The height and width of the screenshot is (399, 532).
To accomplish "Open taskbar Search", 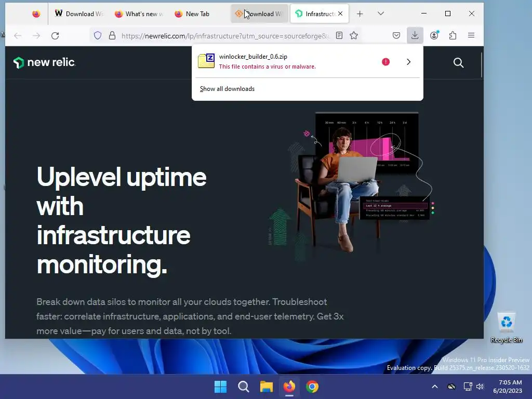I will pos(243,387).
